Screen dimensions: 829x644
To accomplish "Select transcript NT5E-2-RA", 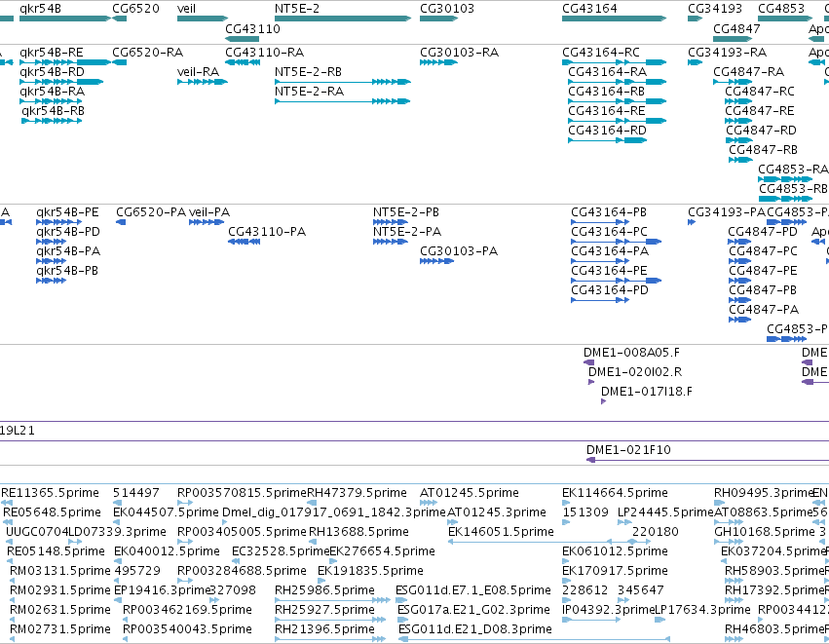I will pyautogui.click(x=343, y=101).
